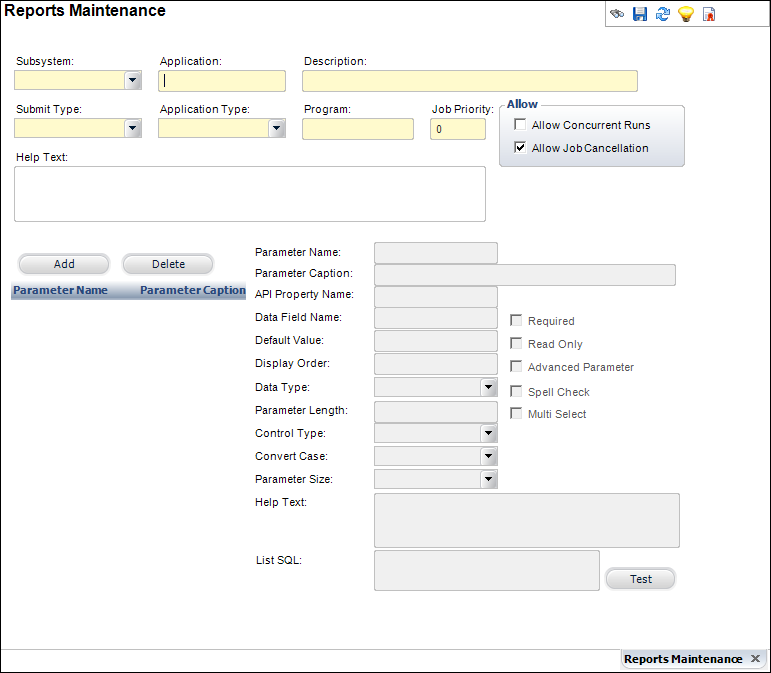Screen dimensions: 771x673
Task: Click the Add parameter button
Action: point(64,264)
